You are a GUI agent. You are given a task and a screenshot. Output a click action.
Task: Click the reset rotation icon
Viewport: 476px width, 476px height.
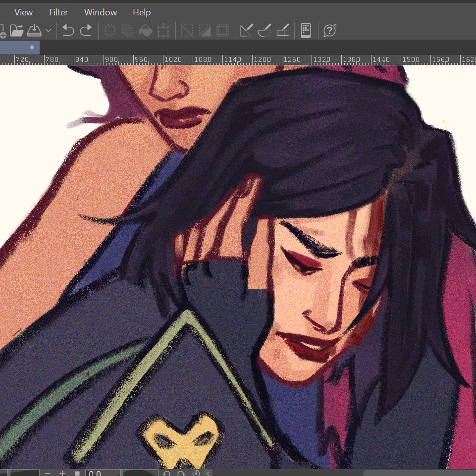coord(196,473)
